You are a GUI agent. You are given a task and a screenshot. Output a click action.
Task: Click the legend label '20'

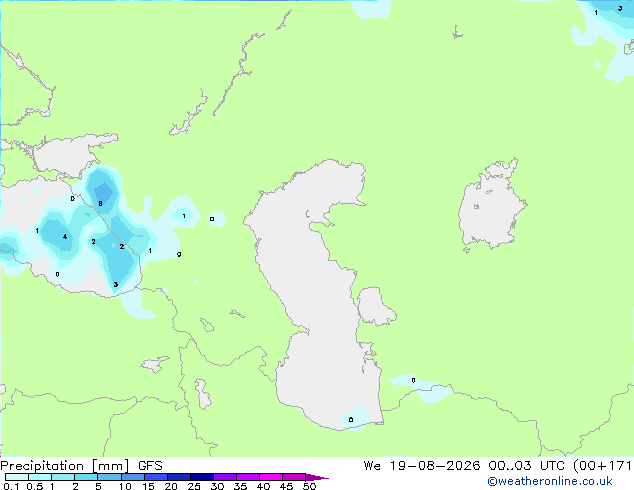(x=171, y=486)
